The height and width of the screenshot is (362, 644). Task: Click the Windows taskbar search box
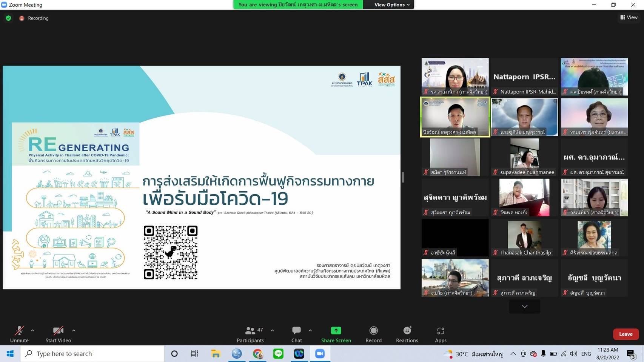(x=92, y=354)
